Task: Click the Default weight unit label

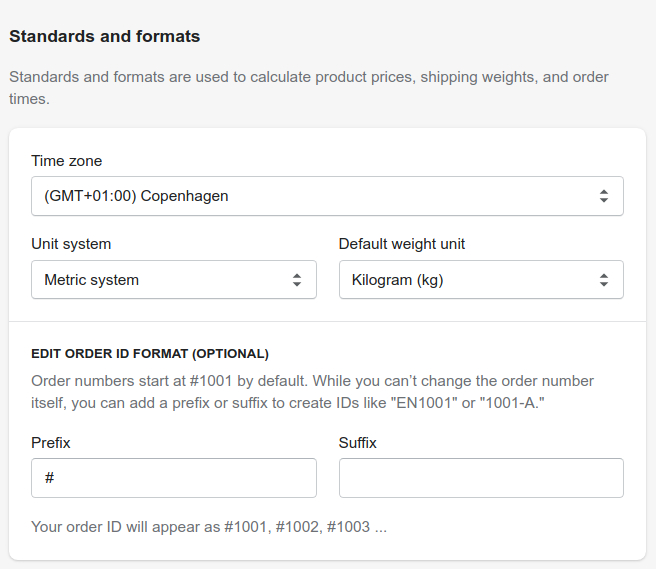Action: pyautogui.click(x=402, y=244)
